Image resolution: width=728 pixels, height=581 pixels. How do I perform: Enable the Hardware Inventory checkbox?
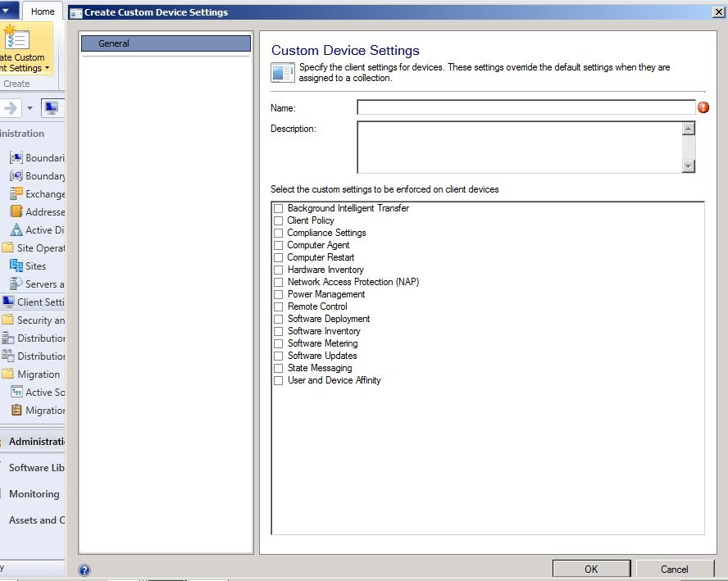click(x=278, y=270)
